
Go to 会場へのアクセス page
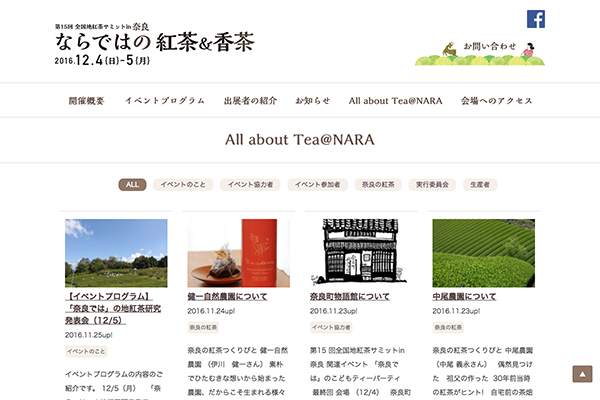pyautogui.click(x=496, y=101)
